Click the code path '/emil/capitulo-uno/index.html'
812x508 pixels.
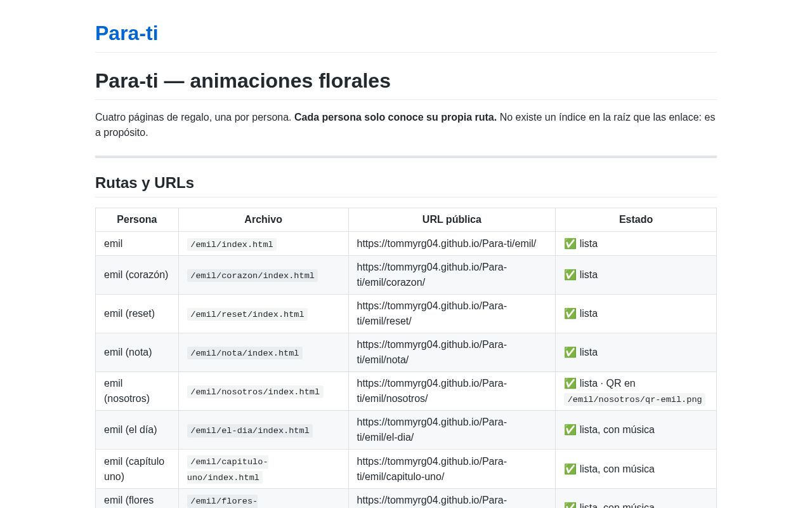pos(228,469)
